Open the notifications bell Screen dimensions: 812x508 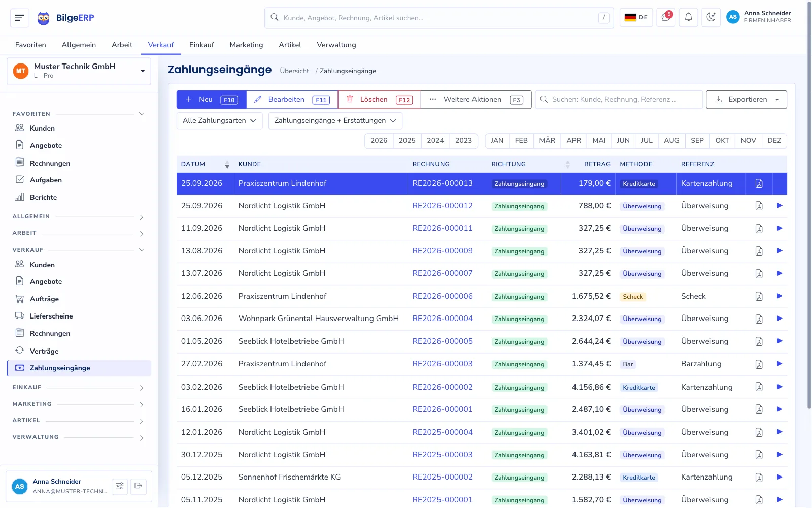coord(688,18)
